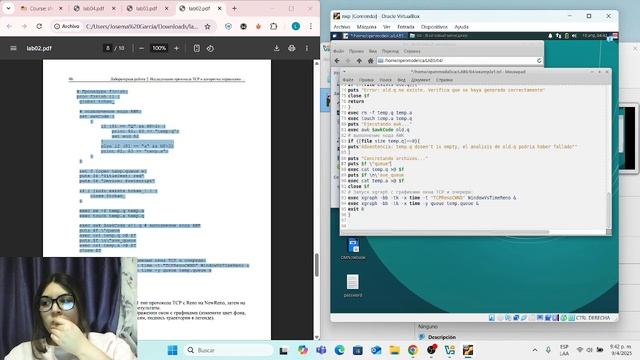The height and width of the screenshot is (360, 640).
Task: Go back in Chrome
Action: tap(9, 26)
